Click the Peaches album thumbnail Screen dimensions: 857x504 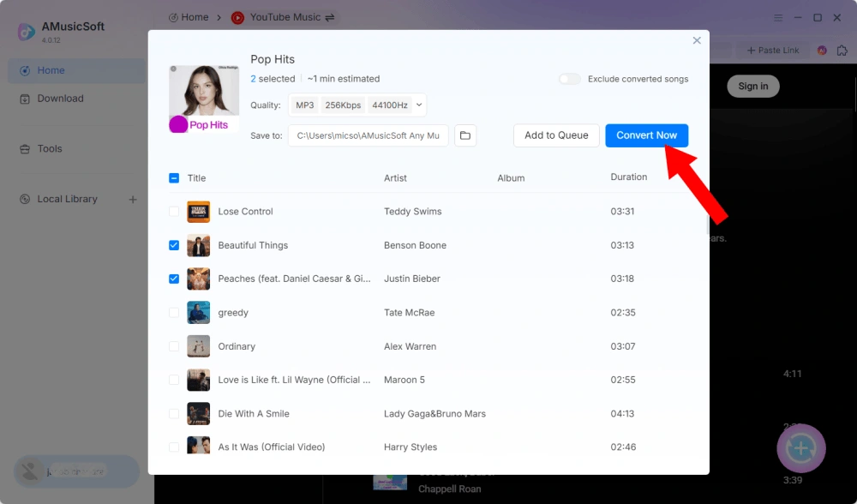click(199, 279)
